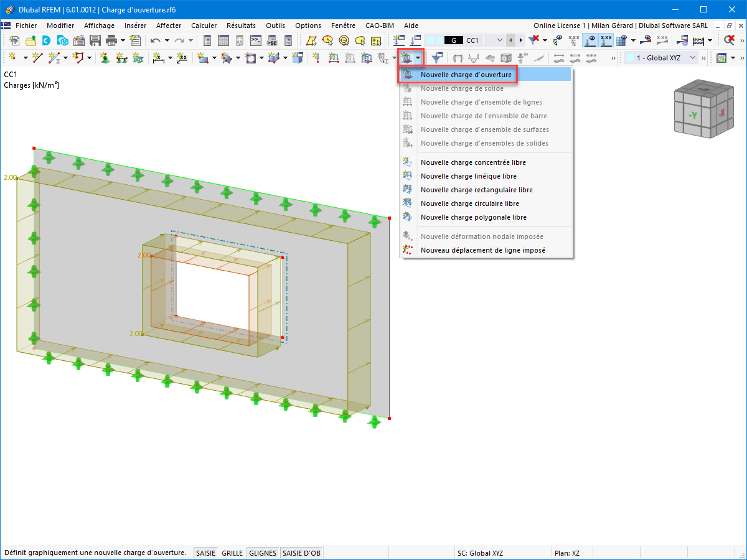Open the Insérer menu

click(x=135, y=26)
